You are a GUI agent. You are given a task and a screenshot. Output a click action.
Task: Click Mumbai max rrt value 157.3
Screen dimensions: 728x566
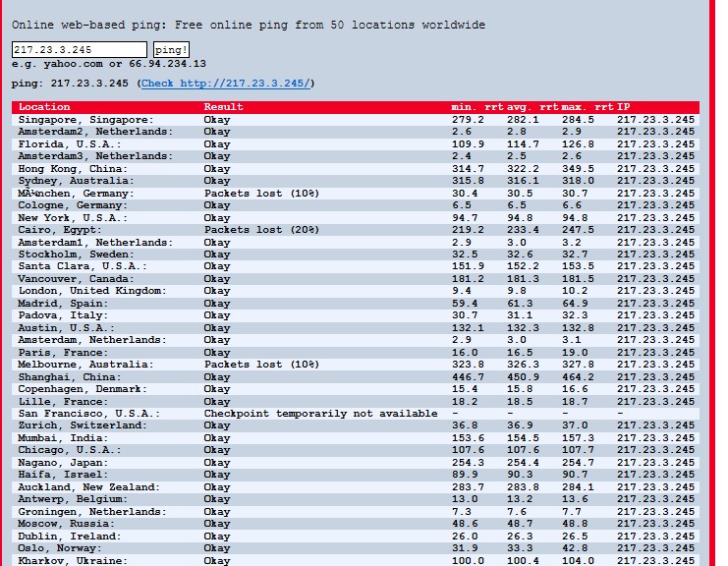pos(578,438)
